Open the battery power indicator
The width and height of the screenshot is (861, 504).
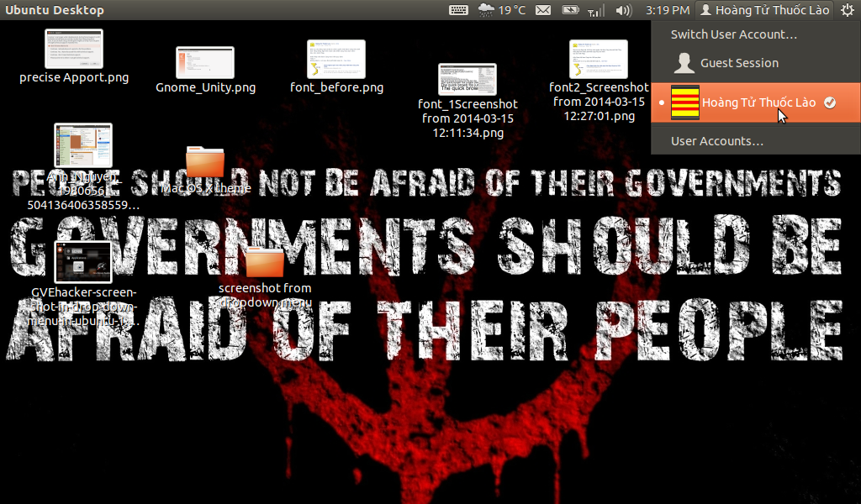click(571, 10)
